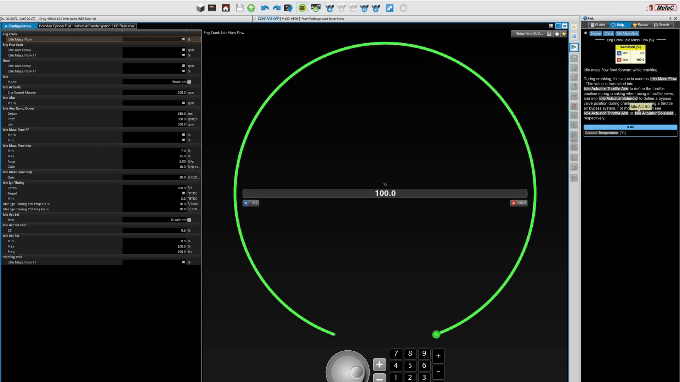Screen dimensions: 680x382
Task: Click the blue expand-arrows square toolbar icon
Action: 389,8
